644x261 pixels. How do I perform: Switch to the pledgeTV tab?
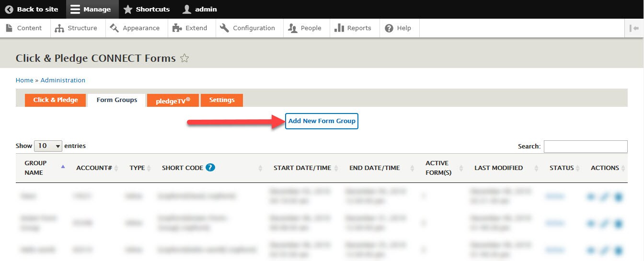click(173, 100)
